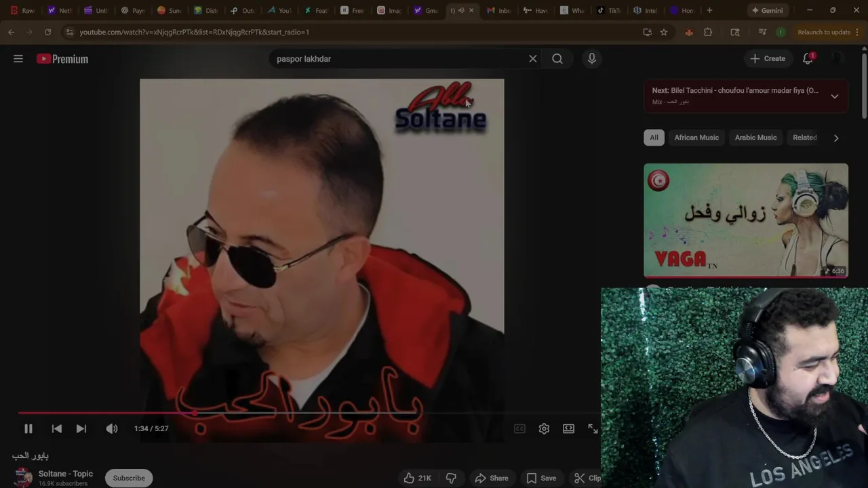The width and height of the screenshot is (868, 488).
Task: Dislike the video
Action: pos(451,478)
